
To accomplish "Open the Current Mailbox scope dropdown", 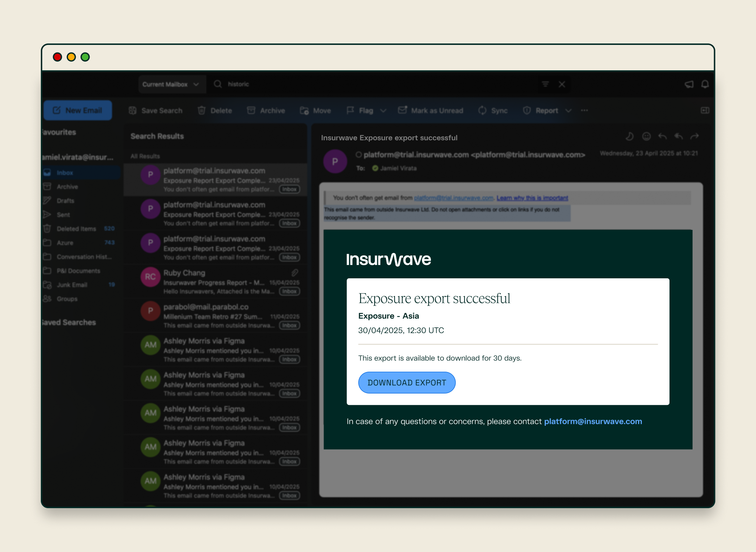I will 172,84.
